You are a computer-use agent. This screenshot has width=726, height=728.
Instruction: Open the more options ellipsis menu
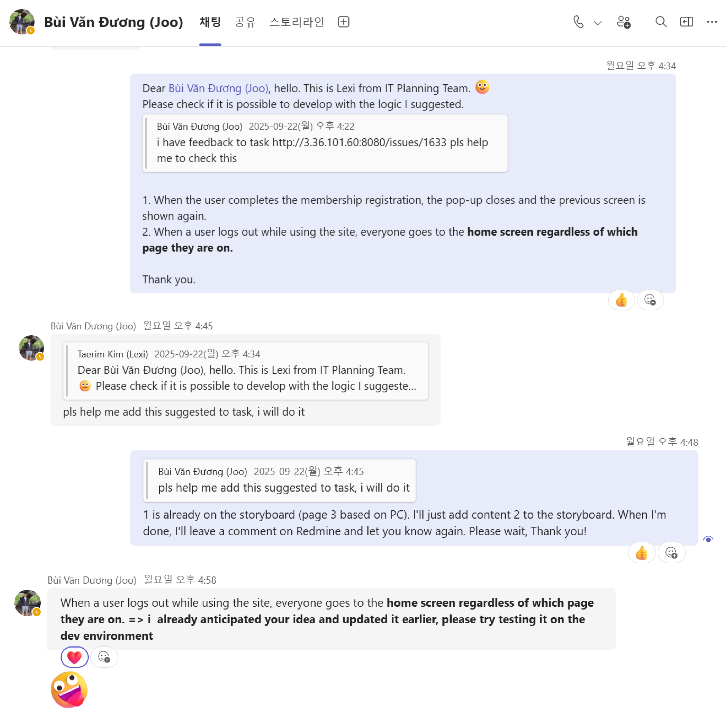pos(712,22)
